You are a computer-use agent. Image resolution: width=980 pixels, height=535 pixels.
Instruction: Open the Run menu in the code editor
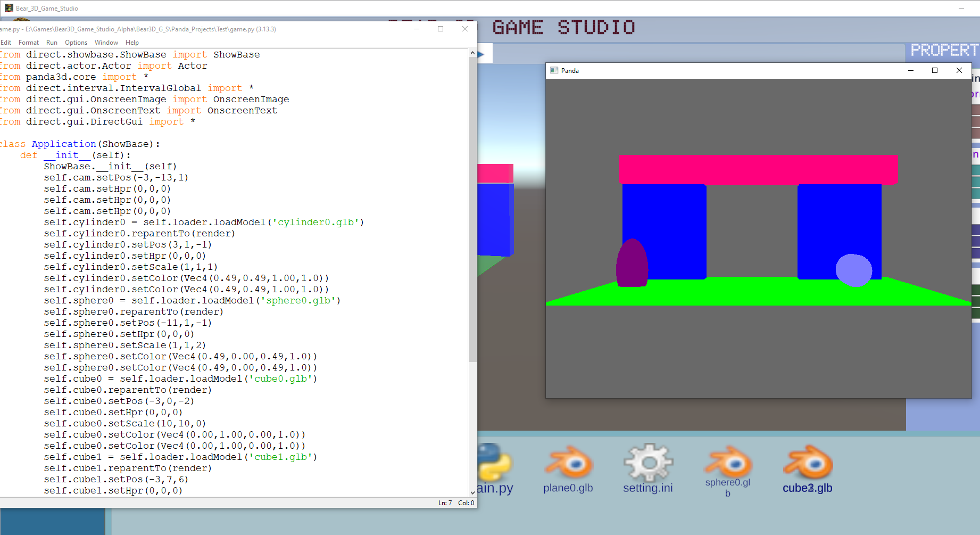[x=52, y=43]
